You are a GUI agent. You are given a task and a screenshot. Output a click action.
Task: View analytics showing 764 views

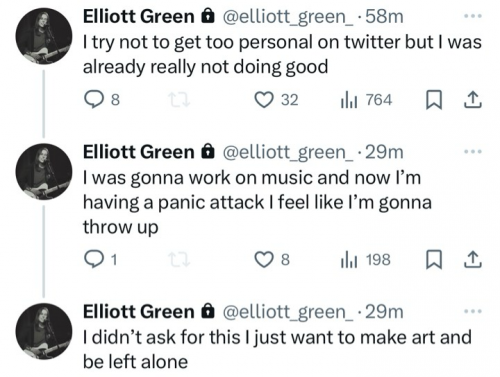[366, 100]
